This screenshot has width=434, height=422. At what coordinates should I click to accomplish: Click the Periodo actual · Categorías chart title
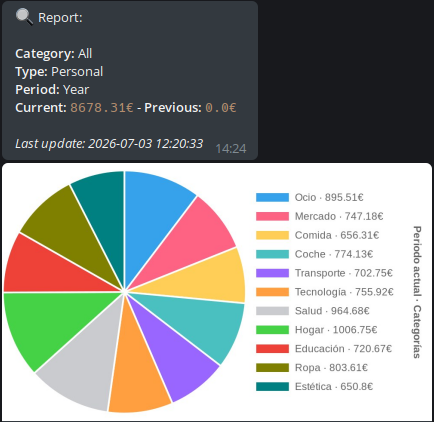(x=417, y=292)
